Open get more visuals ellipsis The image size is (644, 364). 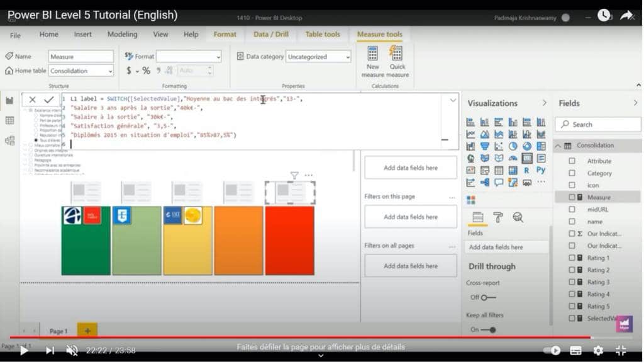pos(541,182)
